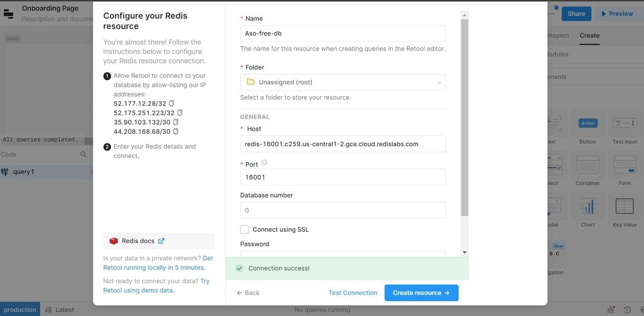Enable Connect using SSL checkbox
The width and height of the screenshot is (644, 316).
pos(245,230)
